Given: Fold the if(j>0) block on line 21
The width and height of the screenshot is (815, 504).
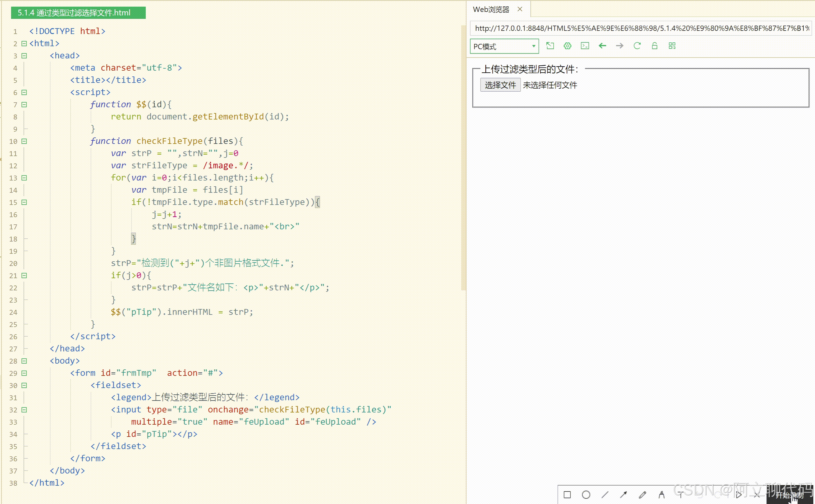Looking at the screenshot, I should click(x=24, y=275).
